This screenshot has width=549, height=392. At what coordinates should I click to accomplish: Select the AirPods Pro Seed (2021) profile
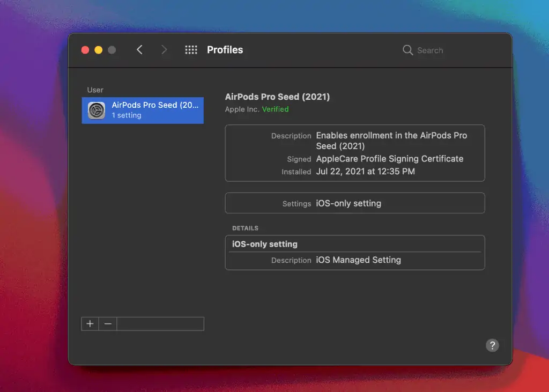pos(143,110)
